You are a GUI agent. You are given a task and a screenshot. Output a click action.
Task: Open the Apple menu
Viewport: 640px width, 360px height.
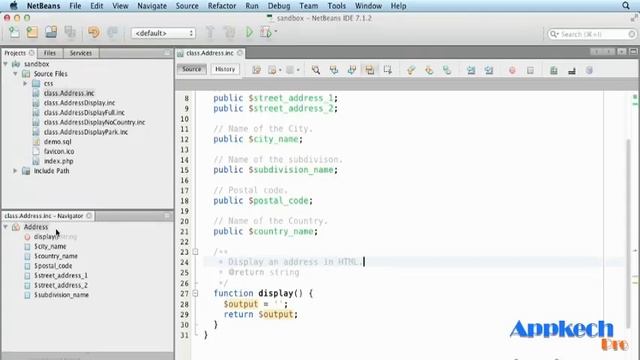(13, 6)
